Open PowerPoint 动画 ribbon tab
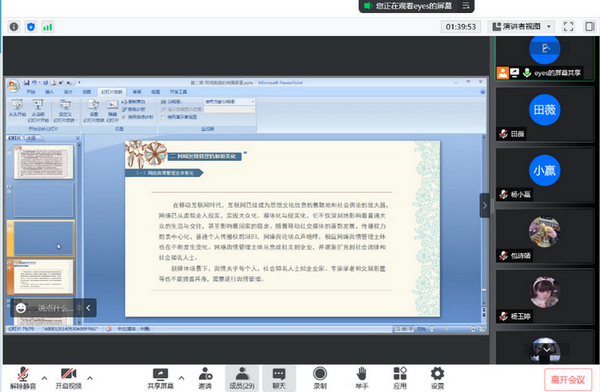 click(x=87, y=92)
